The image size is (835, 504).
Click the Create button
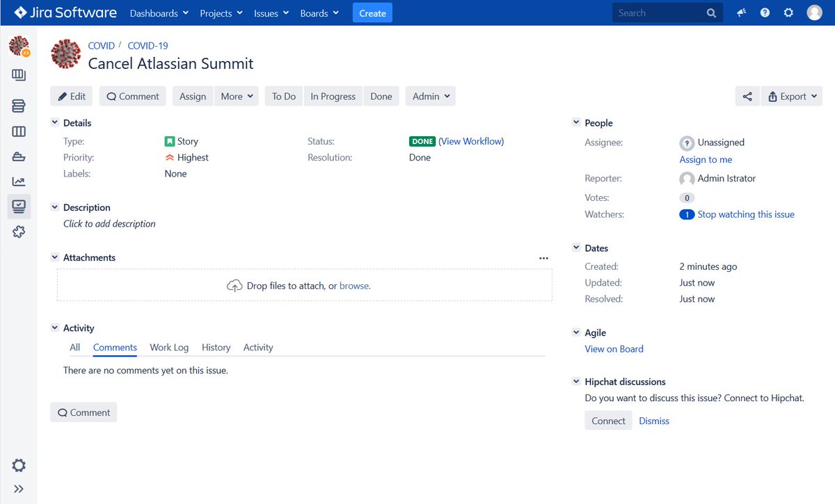click(372, 13)
